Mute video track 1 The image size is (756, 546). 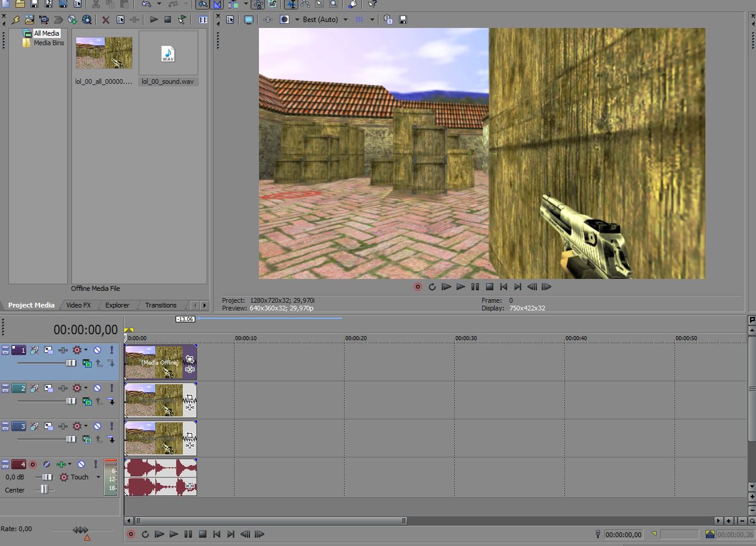pos(97,350)
